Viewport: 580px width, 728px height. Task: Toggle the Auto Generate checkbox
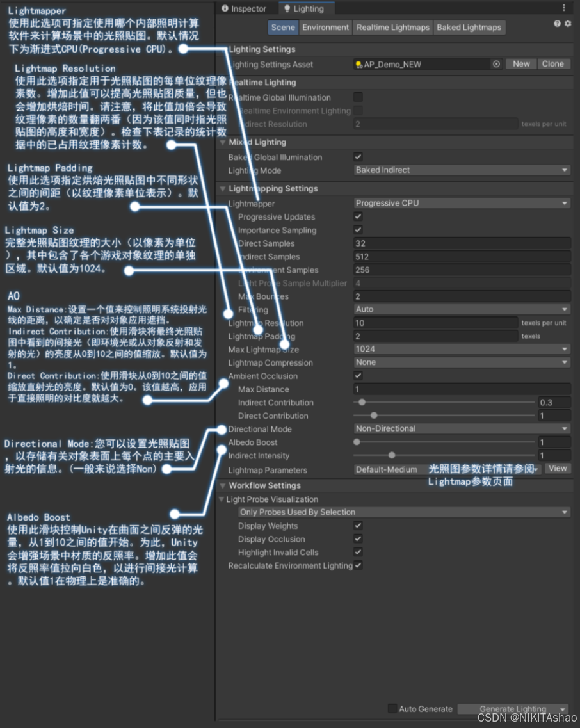point(392,709)
